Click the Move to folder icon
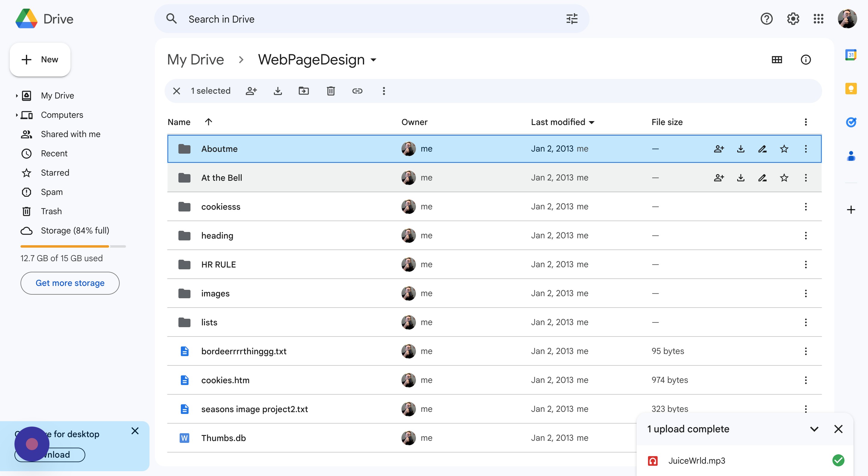The image size is (868, 476). pos(303,91)
